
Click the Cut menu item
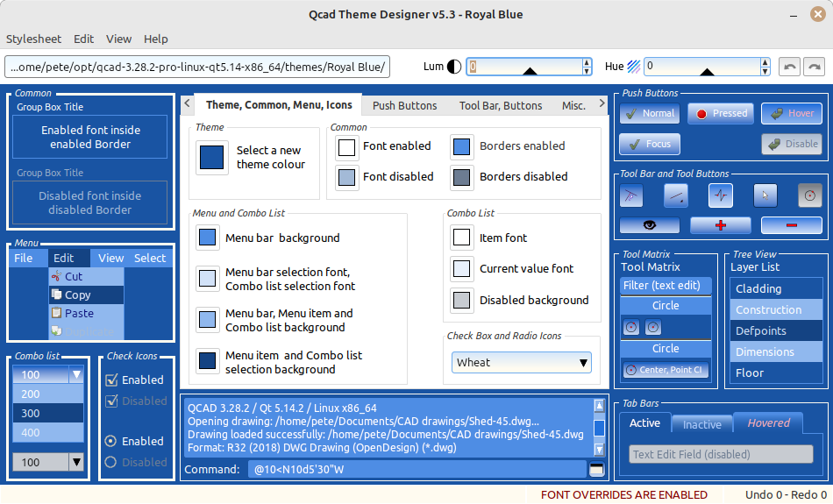tap(87, 276)
